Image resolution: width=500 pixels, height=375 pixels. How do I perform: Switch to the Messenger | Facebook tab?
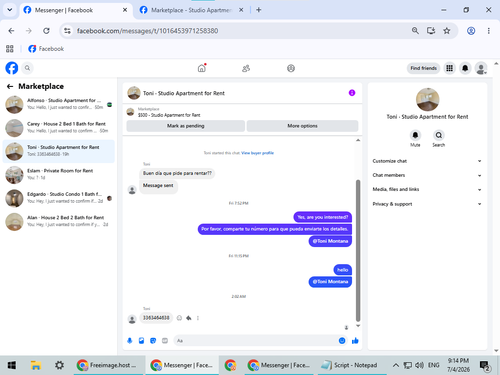point(76,10)
